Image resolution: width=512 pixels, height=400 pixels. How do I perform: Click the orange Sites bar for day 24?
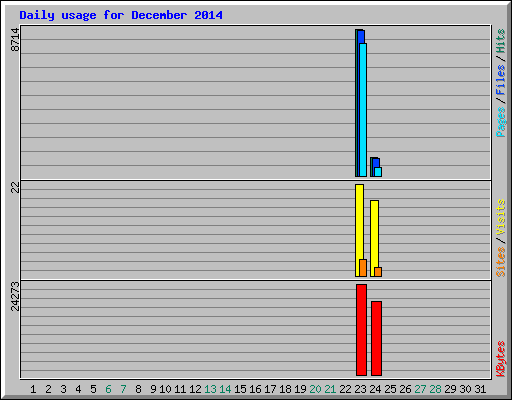(x=378, y=272)
